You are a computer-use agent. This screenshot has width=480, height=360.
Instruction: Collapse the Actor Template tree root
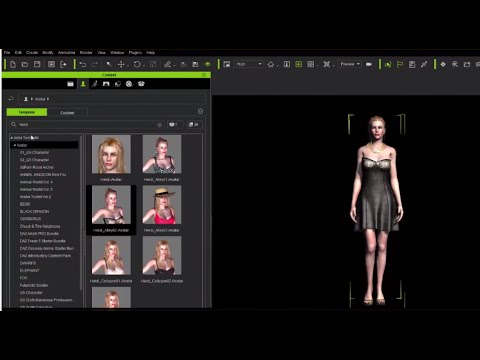click(x=11, y=138)
